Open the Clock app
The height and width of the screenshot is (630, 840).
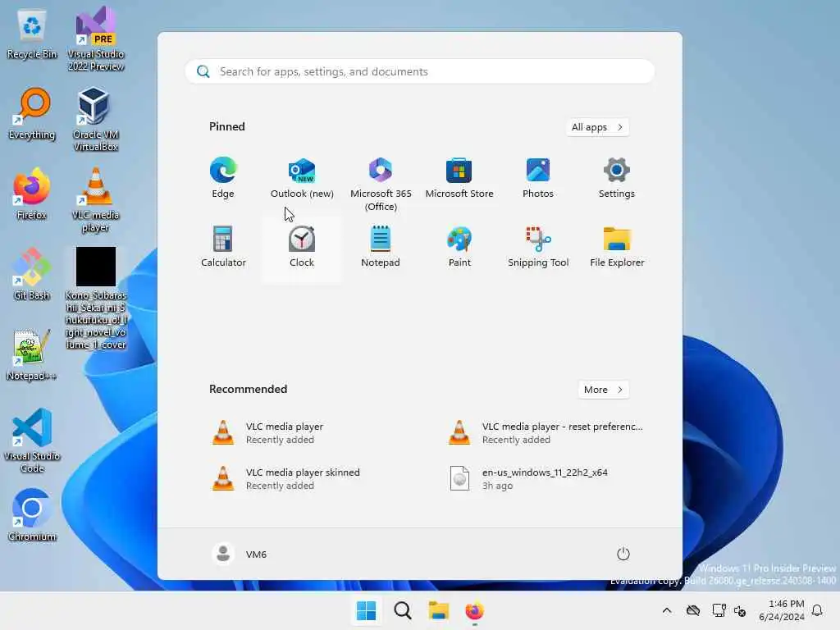point(302,247)
